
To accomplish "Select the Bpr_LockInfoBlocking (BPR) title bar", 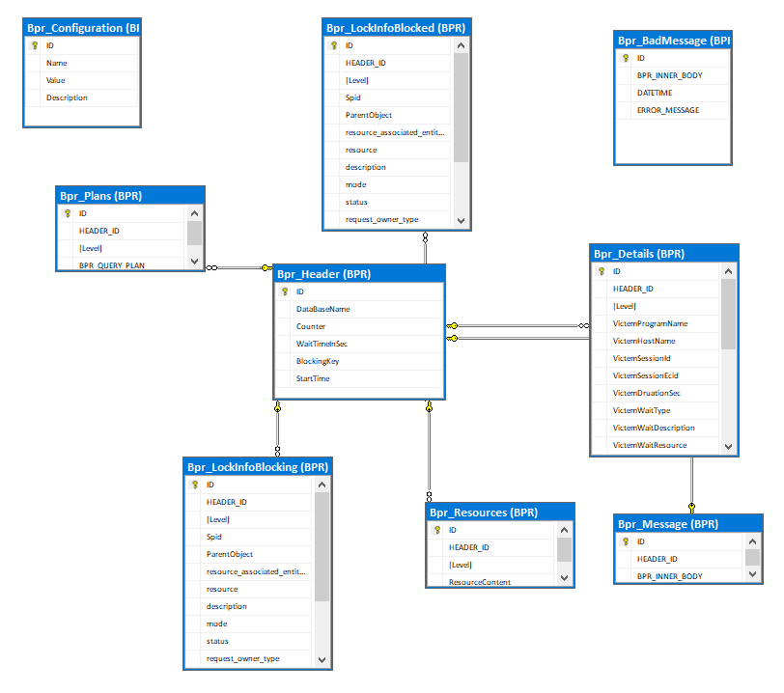I will pyautogui.click(x=258, y=467).
